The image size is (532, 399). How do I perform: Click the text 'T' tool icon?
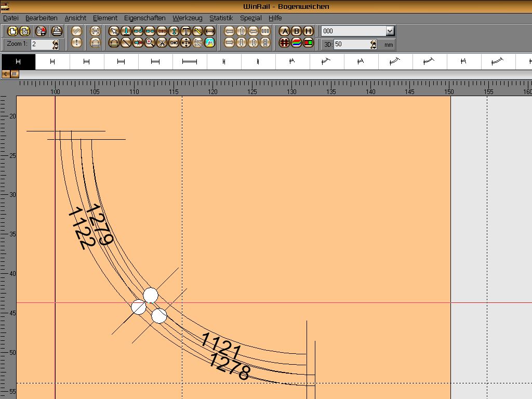186,31
